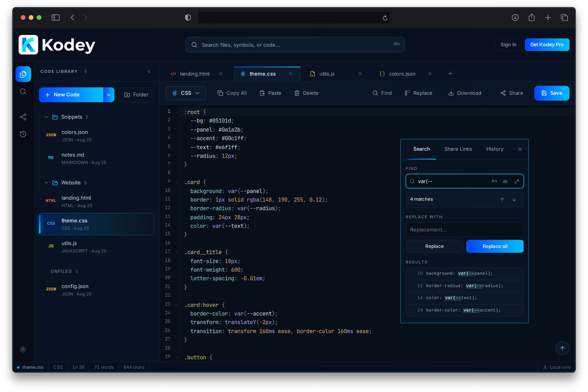This screenshot has height=392, width=588.
Task: Share the current file
Action: pos(512,93)
